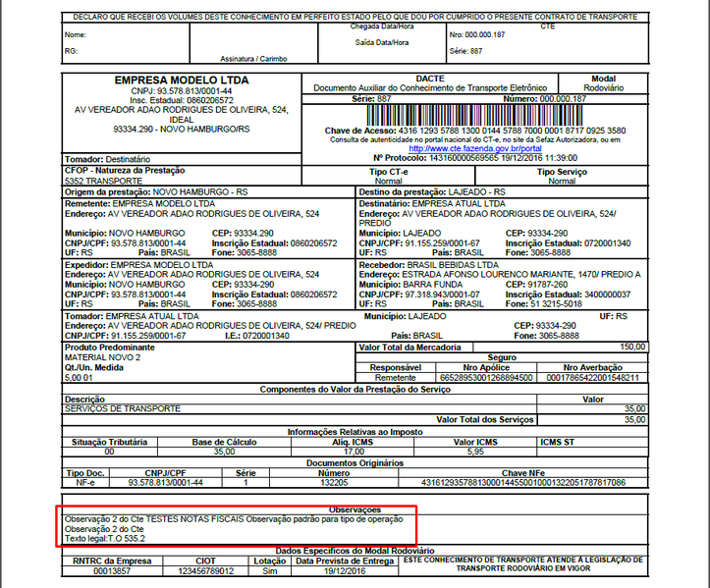Open the cte.fazenda.gov.br portal link

coord(475,148)
